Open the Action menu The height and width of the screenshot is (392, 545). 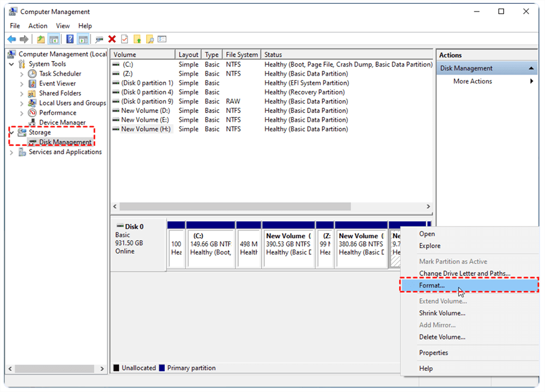pyautogui.click(x=38, y=26)
